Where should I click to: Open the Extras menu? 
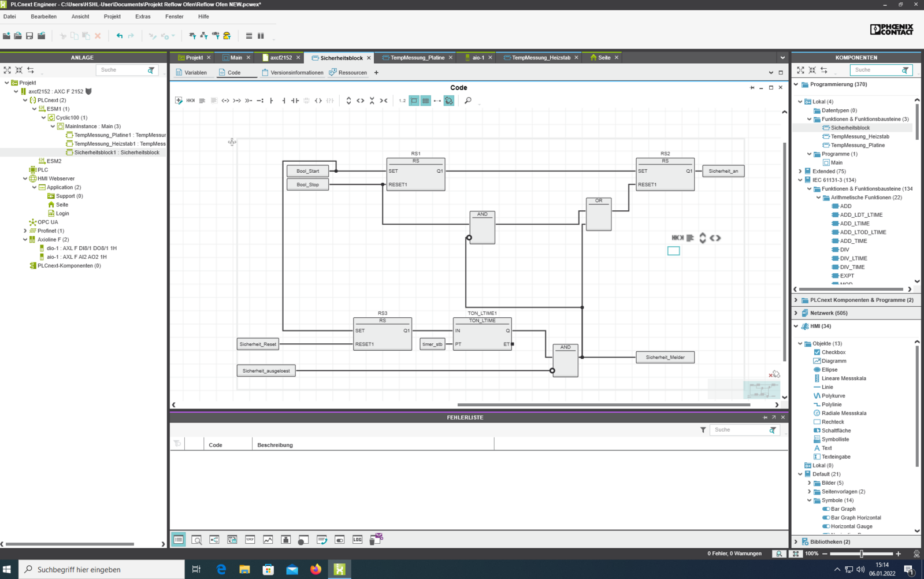[x=143, y=17]
